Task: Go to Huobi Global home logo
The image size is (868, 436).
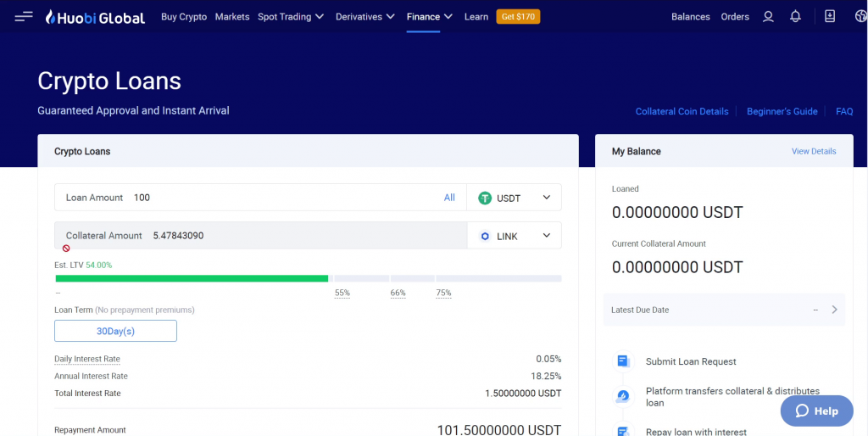Action: (x=95, y=17)
